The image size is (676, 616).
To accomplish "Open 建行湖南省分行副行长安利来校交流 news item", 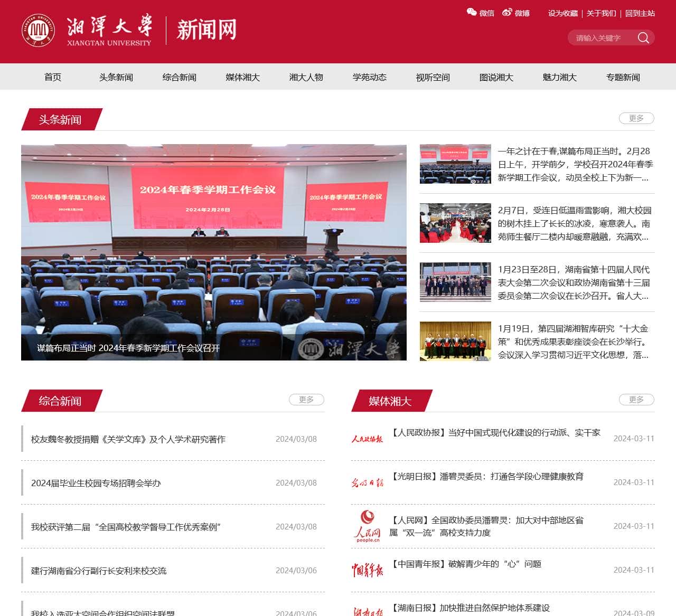I will pyautogui.click(x=99, y=571).
